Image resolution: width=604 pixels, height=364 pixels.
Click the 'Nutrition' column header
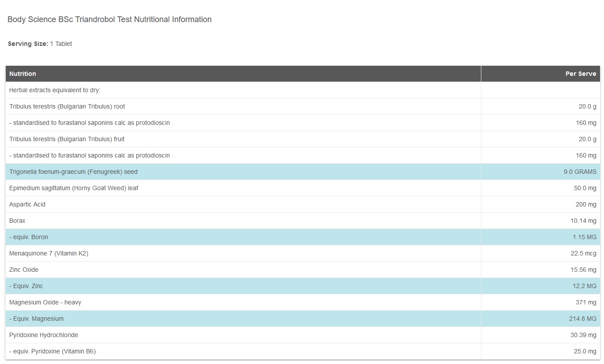click(x=243, y=74)
